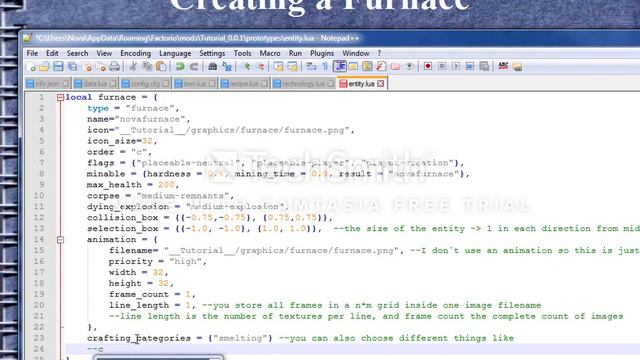Open the Search menu

[77, 53]
